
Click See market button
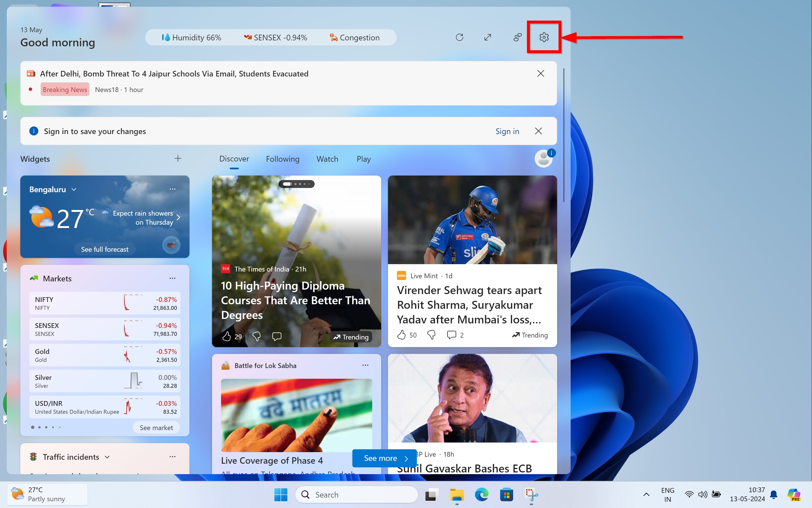tap(156, 428)
